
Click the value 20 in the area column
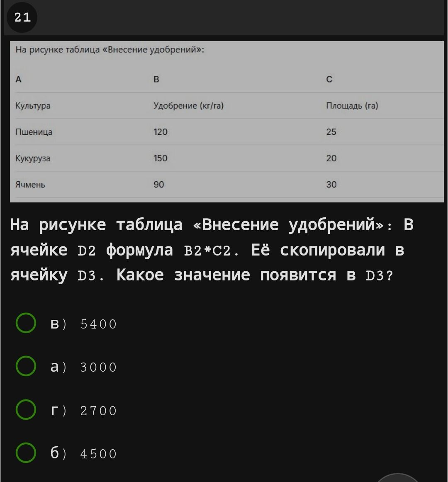pyautogui.click(x=331, y=158)
